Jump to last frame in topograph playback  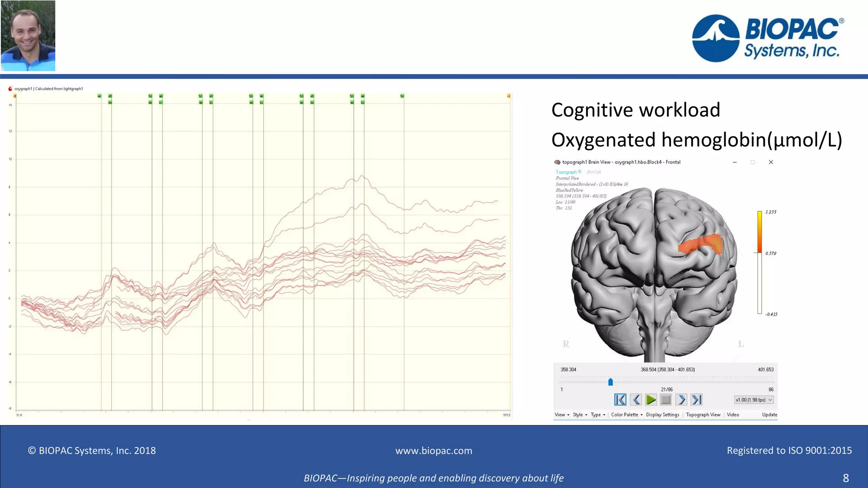[696, 399]
